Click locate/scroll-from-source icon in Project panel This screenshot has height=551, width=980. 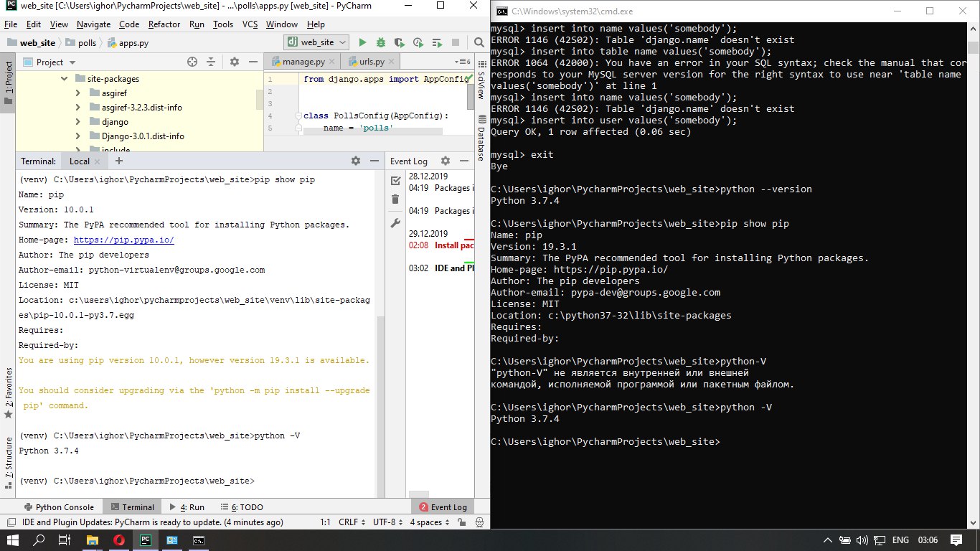pos(192,62)
